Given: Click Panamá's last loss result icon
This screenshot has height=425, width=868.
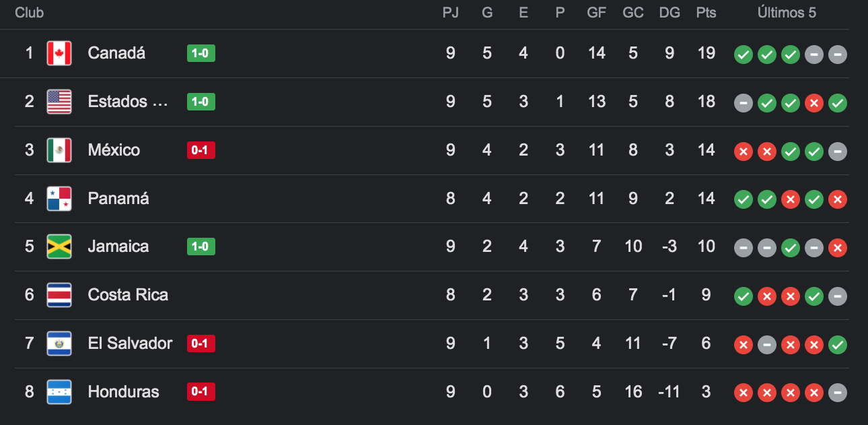Looking at the screenshot, I should click(838, 199).
